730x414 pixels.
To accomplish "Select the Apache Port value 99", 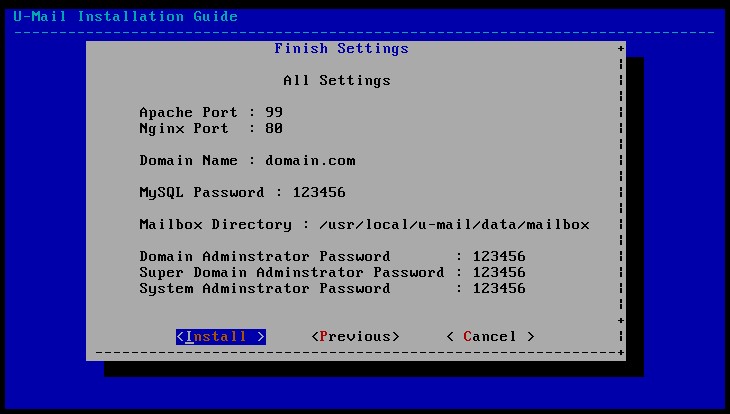I will click(x=274, y=112).
